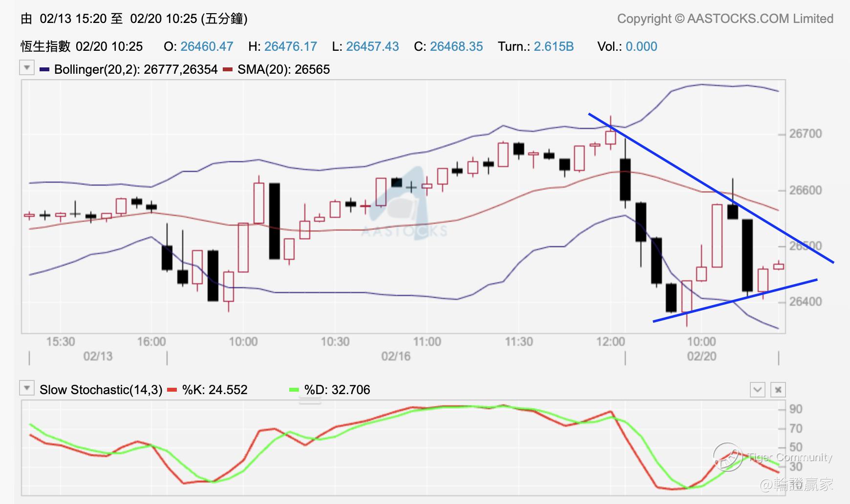Click the red SMA(20) legend swatch
850x504 pixels.
pos(228,70)
